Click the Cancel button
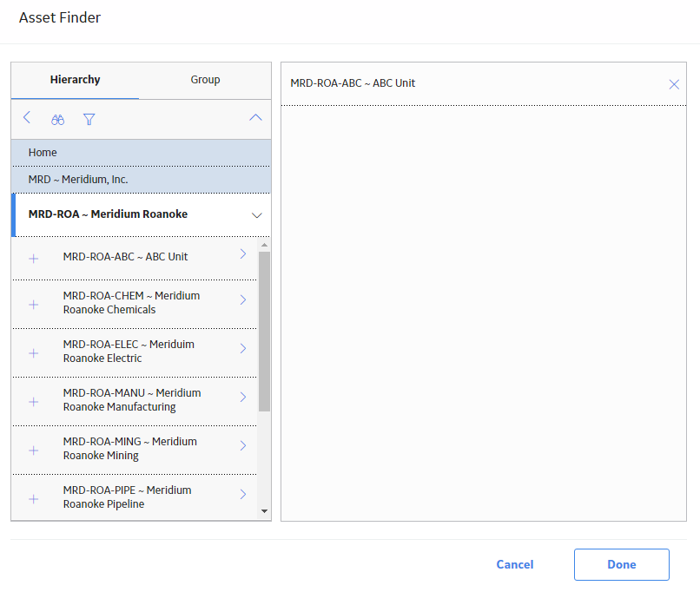 pyautogui.click(x=515, y=564)
